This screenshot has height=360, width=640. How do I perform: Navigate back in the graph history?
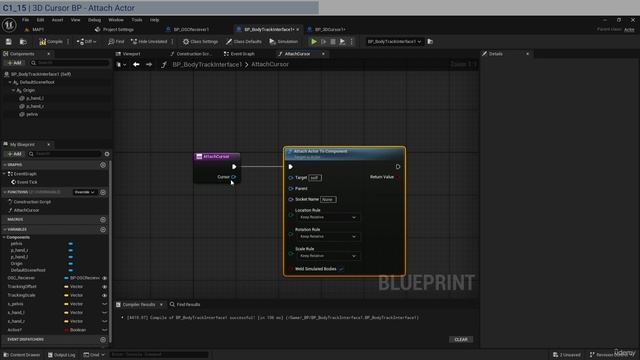[x=136, y=64]
